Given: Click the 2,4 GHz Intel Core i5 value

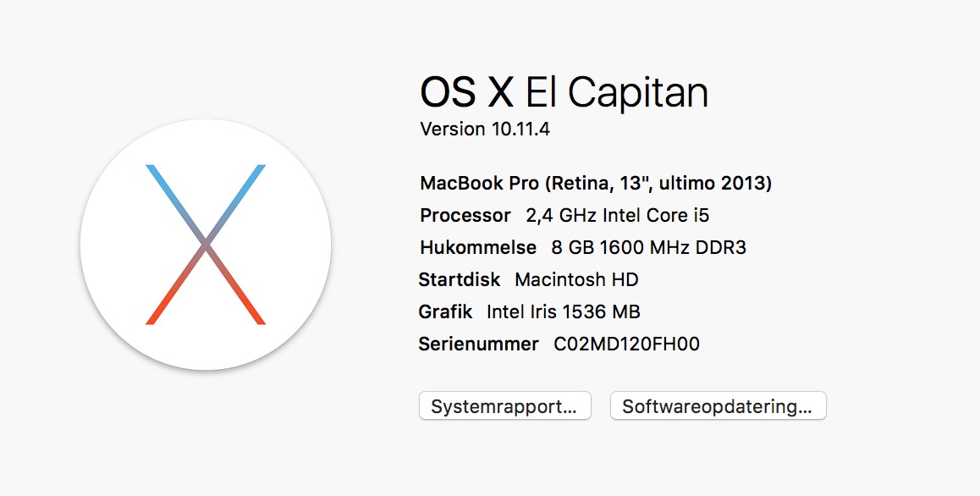Looking at the screenshot, I should (618, 215).
